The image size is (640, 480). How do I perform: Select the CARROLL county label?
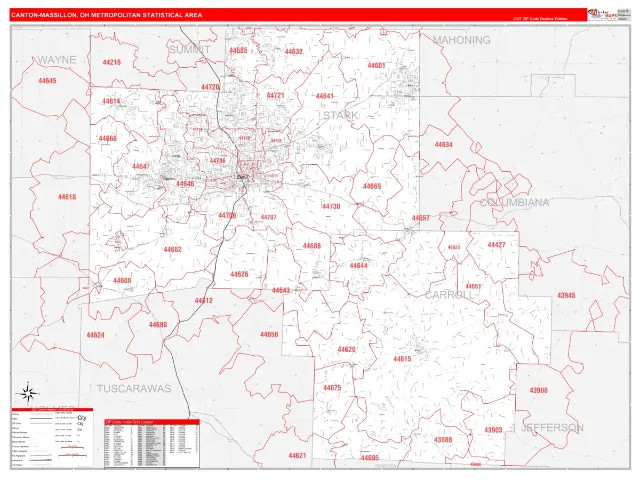(449, 295)
